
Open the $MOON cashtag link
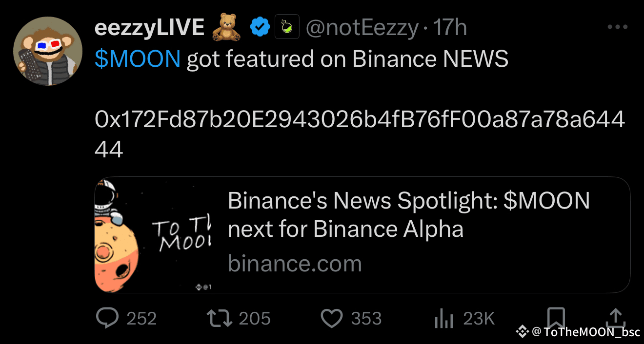(138, 59)
